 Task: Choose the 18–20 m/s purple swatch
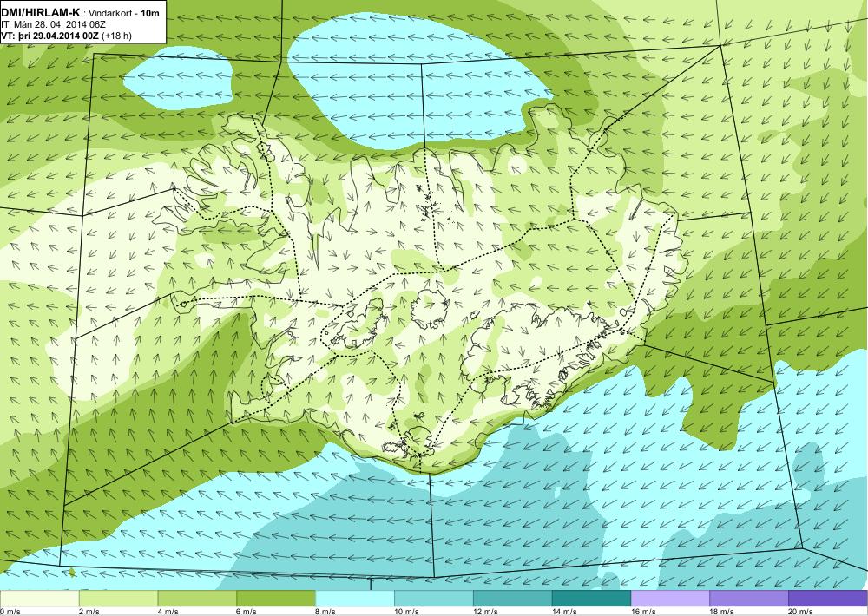pos(750,599)
